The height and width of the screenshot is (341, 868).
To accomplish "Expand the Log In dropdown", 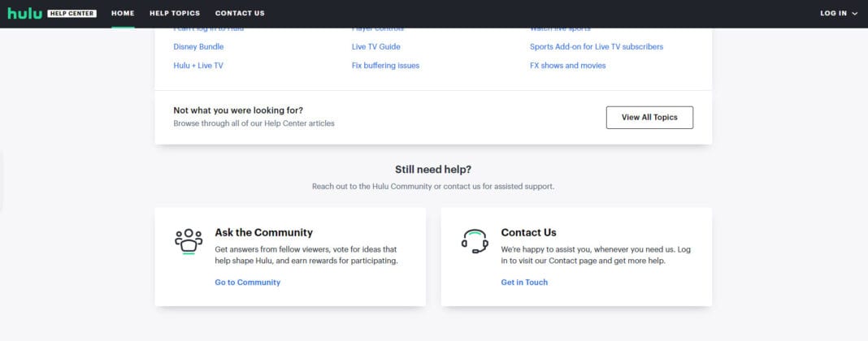I will point(839,14).
